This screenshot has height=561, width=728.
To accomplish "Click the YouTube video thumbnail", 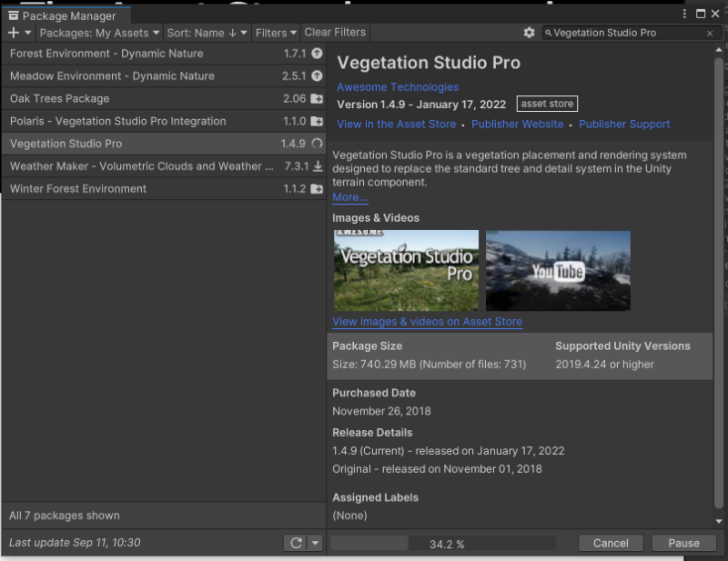I will click(557, 270).
